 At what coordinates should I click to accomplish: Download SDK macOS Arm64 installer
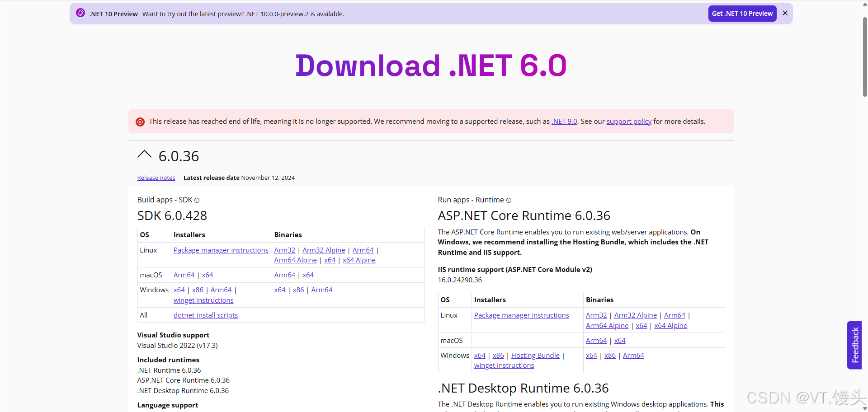(184, 275)
